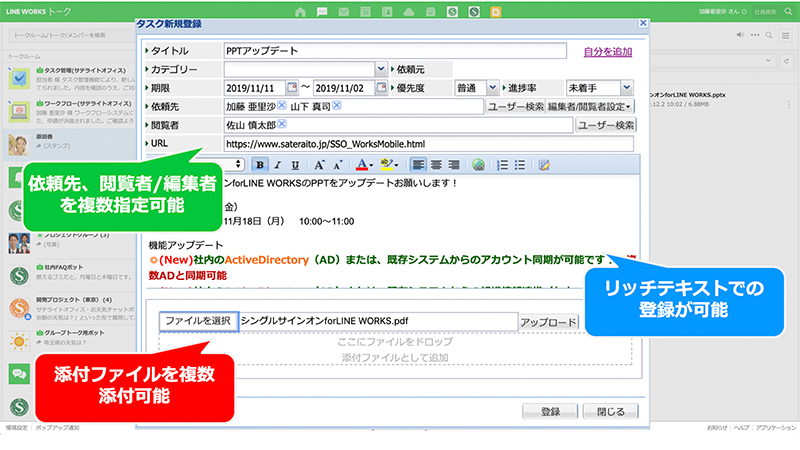The image size is (800, 450).
Task: Open the Drive cloud icon in header
Action: point(409,12)
